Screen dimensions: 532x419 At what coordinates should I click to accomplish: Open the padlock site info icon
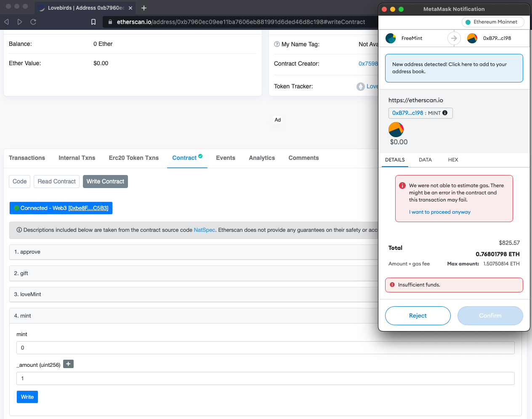pyautogui.click(x=110, y=22)
